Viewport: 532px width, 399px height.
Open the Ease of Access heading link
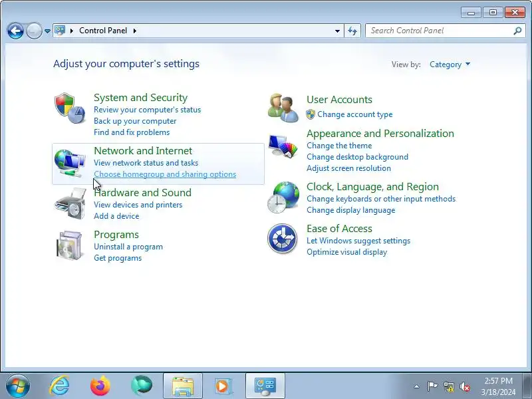339,228
